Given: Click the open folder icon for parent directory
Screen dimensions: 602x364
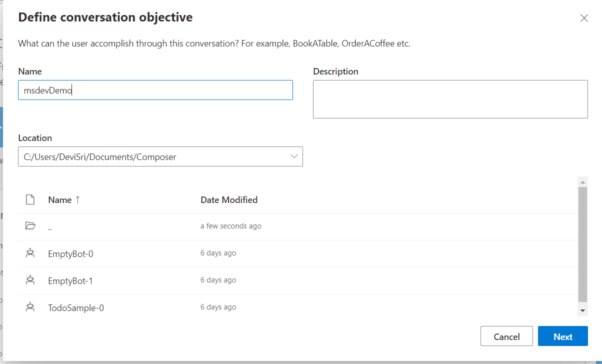Looking at the screenshot, I should (x=30, y=226).
